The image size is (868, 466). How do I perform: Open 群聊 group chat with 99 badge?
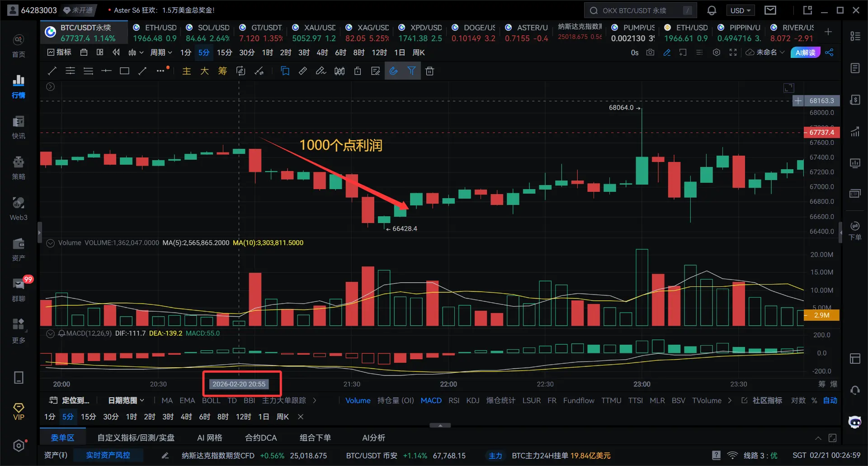pyautogui.click(x=19, y=290)
